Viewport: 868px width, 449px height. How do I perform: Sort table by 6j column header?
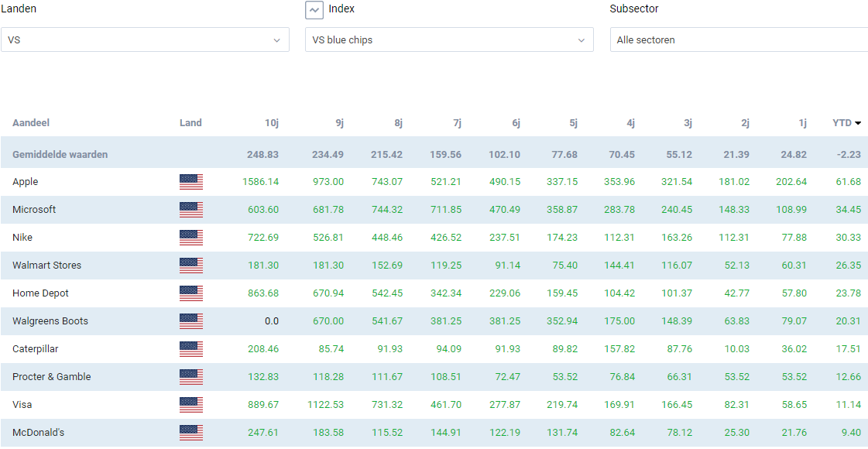pyautogui.click(x=516, y=123)
